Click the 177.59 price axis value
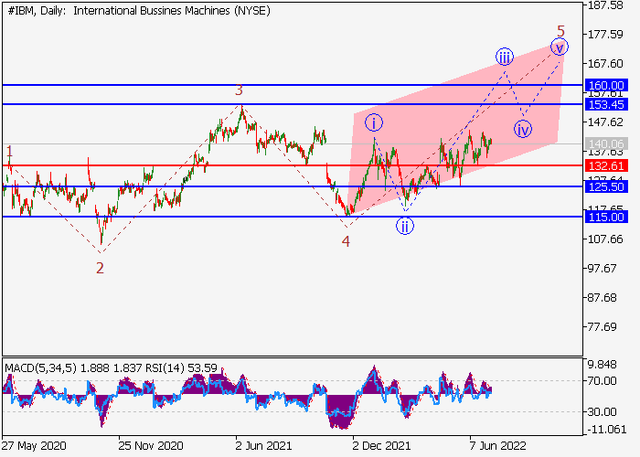The height and width of the screenshot is (457, 640). click(x=606, y=35)
